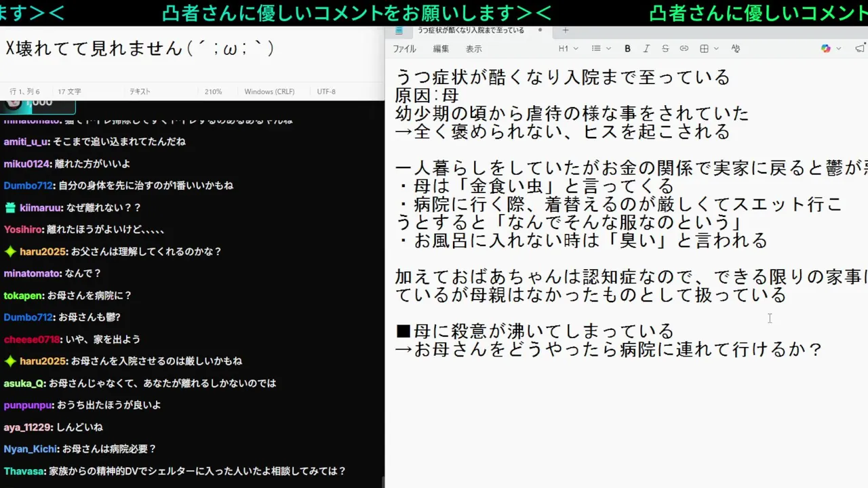Click minatomato on the なんで？ message

(x=33, y=274)
